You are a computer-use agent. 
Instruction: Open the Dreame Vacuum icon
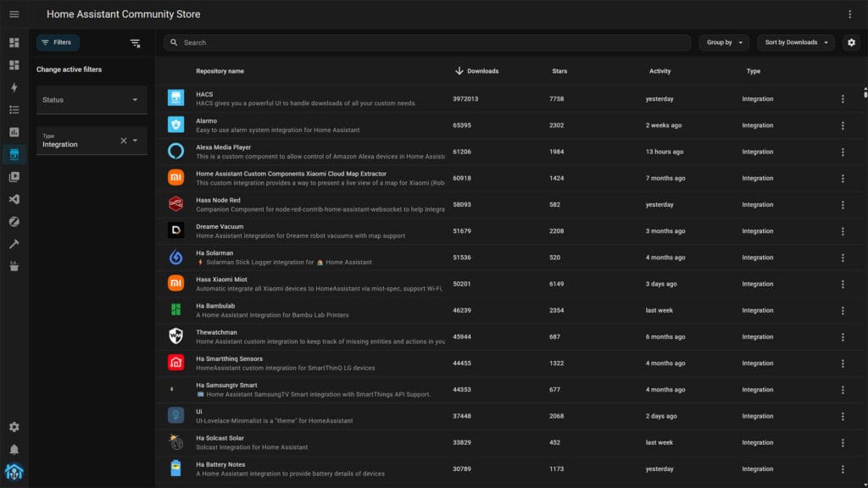pyautogui.click(x=175, y=230)
